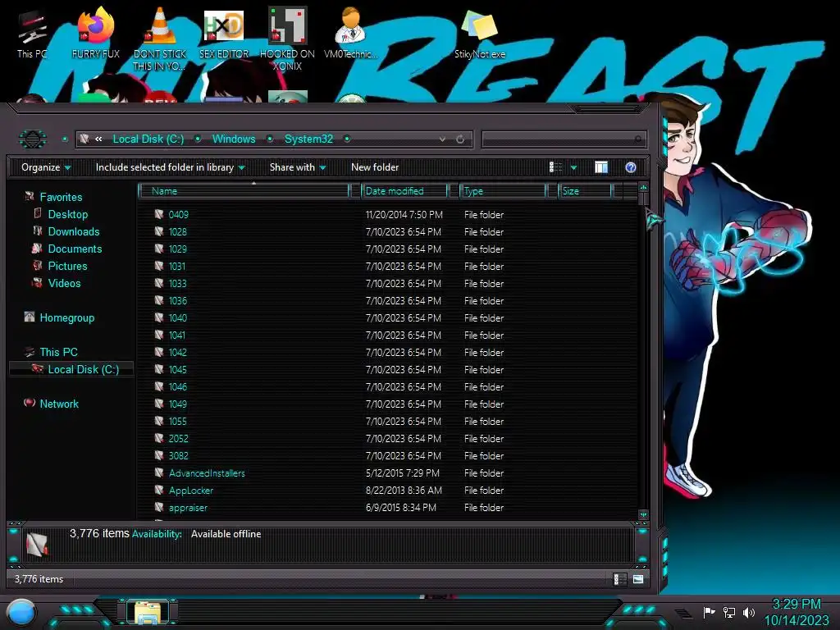Click the file list scroll down arrow
This screenshot has height=630, width=840.
click(x=643, y=514)
